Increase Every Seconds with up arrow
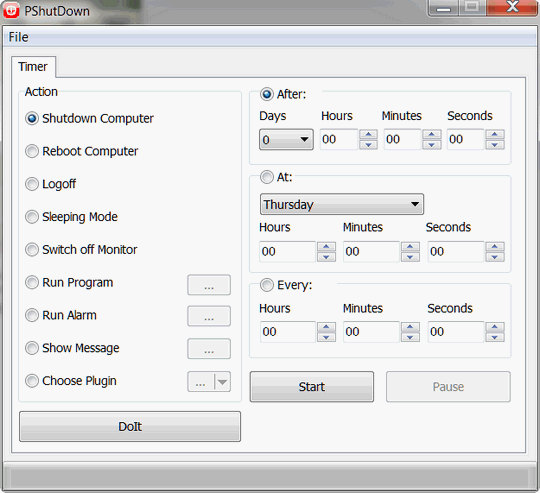The image size is (540, 493). coord(495,327)
